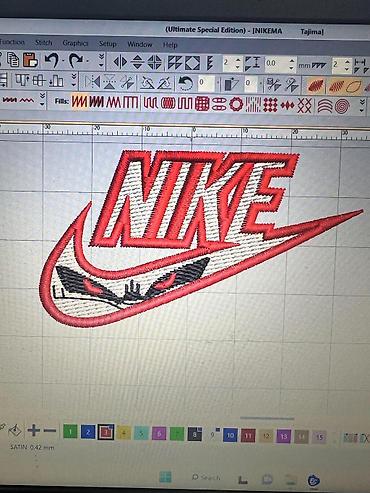Choose green thread color 1

(x=70, y=432)
